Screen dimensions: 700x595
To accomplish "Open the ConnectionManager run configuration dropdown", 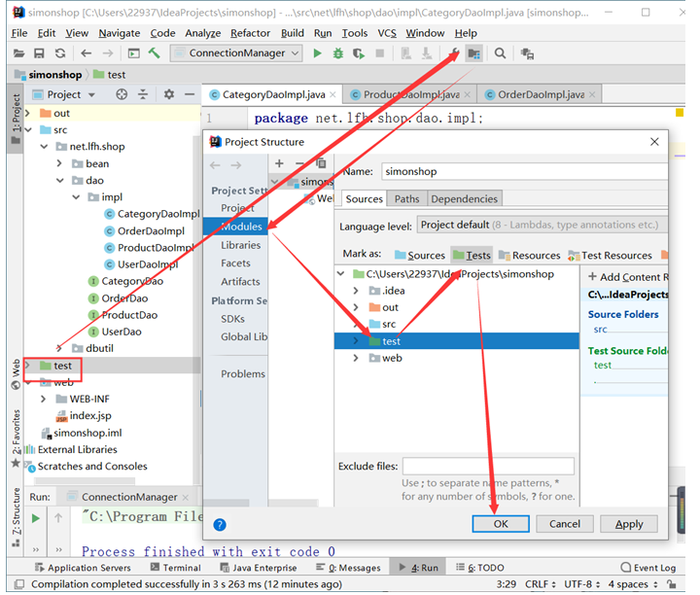I will coord(236,53).
